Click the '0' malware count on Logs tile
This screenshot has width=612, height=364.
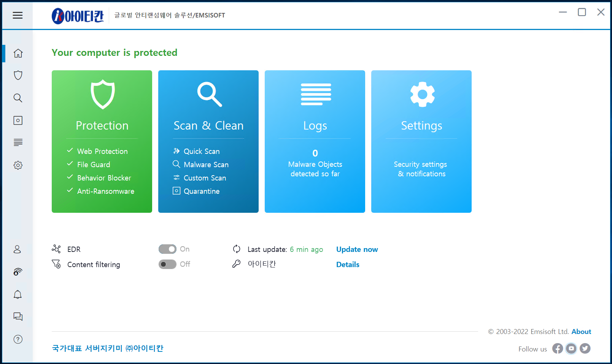[315, 153]
